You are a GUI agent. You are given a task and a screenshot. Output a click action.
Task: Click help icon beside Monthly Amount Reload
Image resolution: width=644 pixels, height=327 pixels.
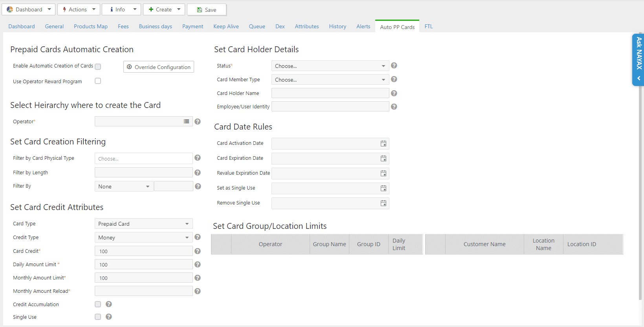pos(198,291)
